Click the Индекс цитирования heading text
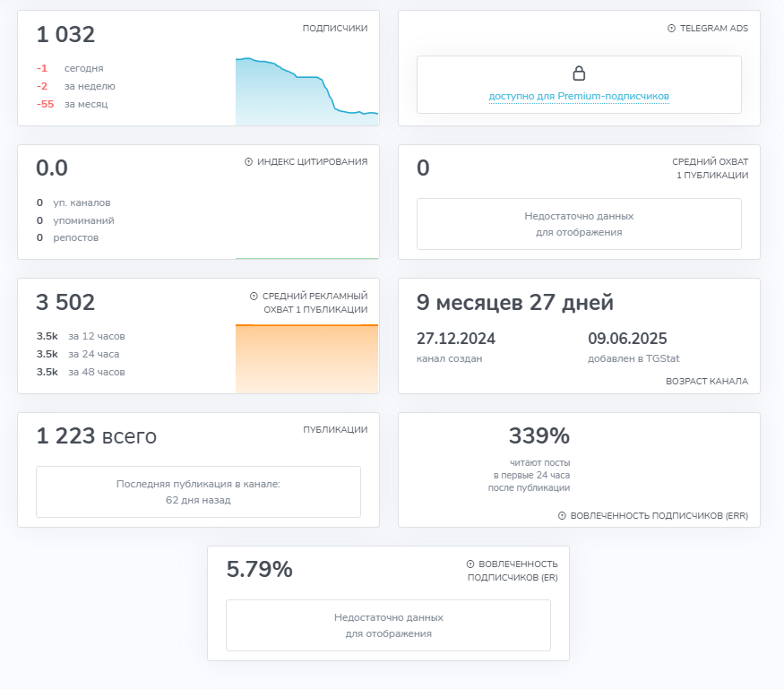784x689 pixels. [312, 162]
